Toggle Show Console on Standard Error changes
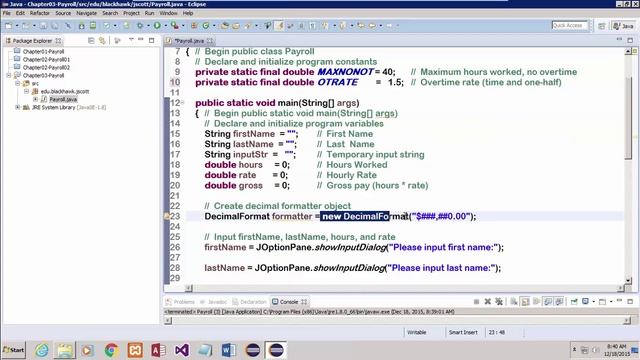The image size is (640, 360). (x=559, y=302)
